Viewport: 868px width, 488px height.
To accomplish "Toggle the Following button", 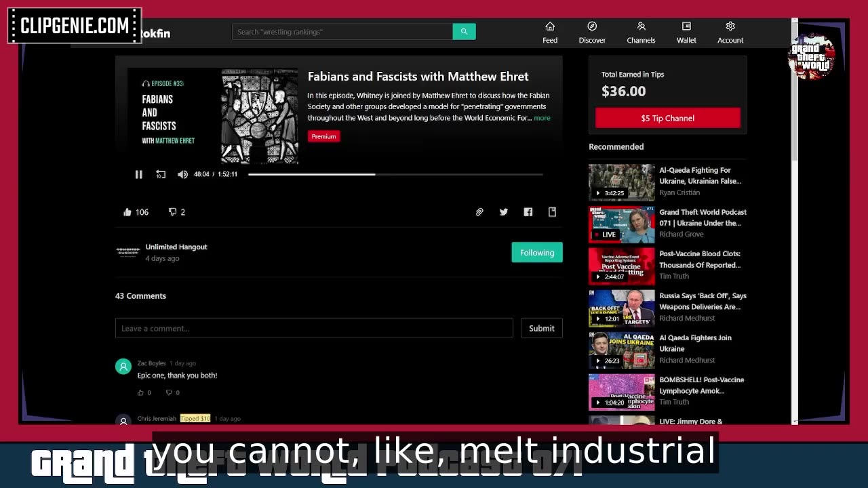I will [537, 253].
